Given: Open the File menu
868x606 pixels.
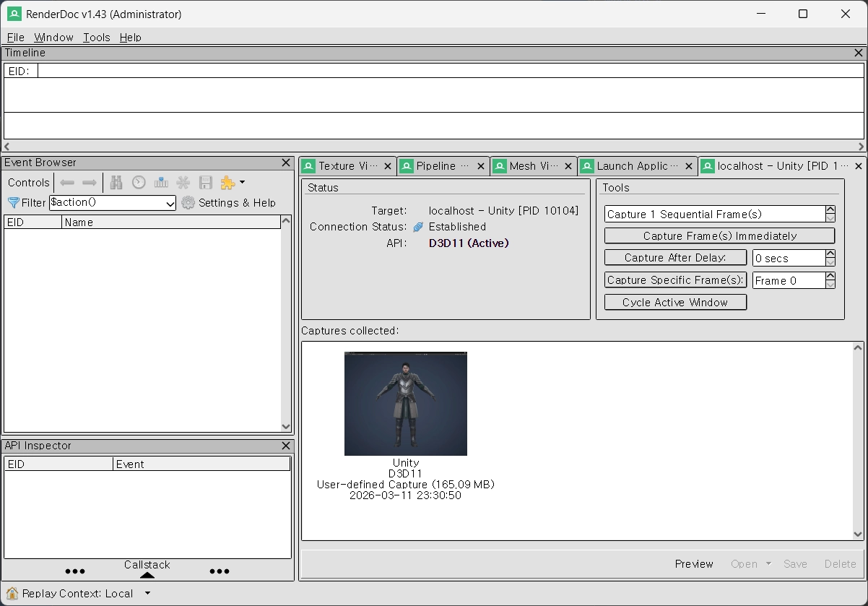Looking at the screenshot, I should [x=16, y=38].
